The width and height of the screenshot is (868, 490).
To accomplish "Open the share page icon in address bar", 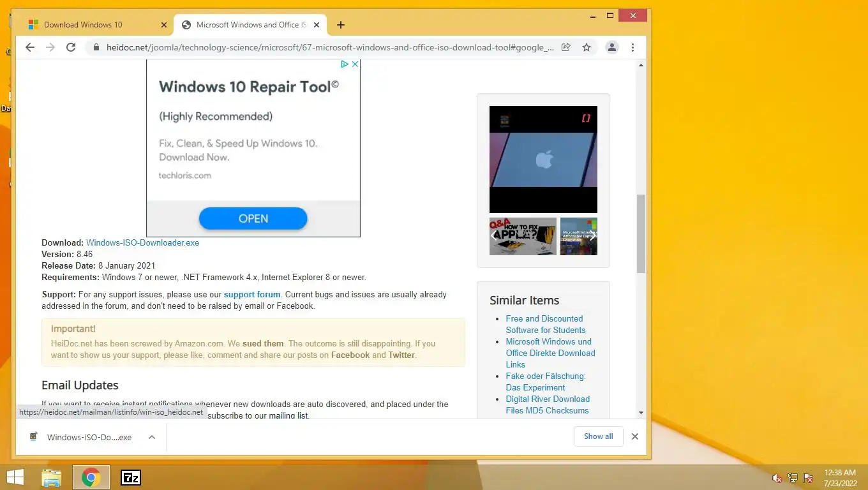I will pyautogui.click(x=565, y=47).
